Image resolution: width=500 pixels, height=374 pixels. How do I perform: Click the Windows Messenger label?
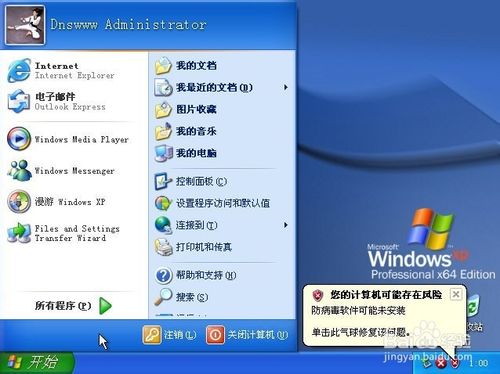pyautogui.click(x=75, y=171)
